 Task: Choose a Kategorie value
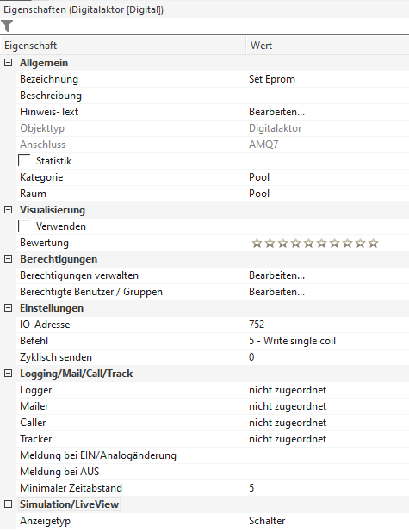(x=327, y=177)
